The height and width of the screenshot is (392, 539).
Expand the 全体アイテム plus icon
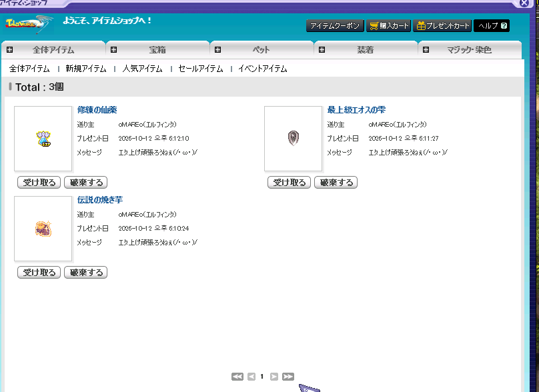9,50
